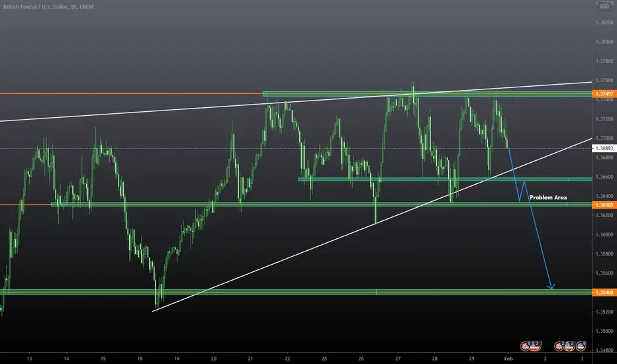Click the 1.37600 value on the price scale
This screenshot has height=364, width=617.
coord(604,80)
